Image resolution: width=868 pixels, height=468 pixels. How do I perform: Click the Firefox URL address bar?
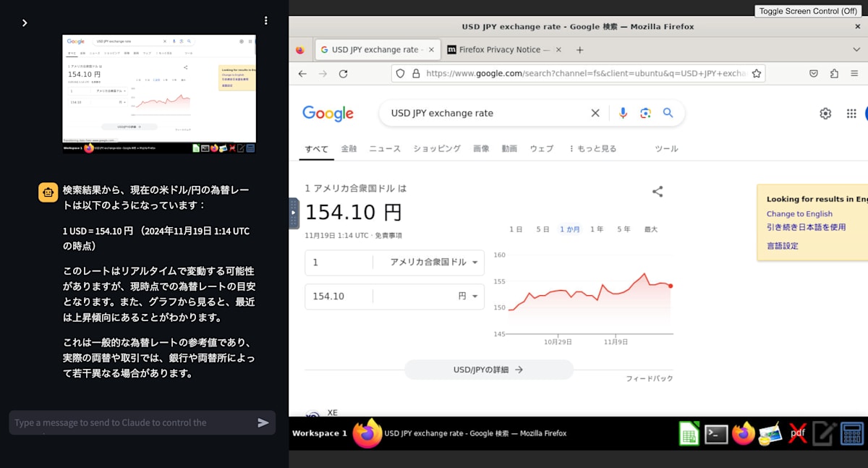586,74
